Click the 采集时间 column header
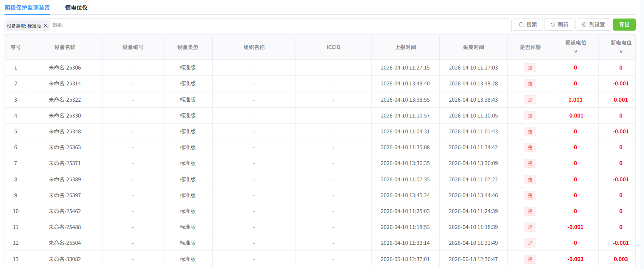 pyautogui.click(x=473, y=47)
